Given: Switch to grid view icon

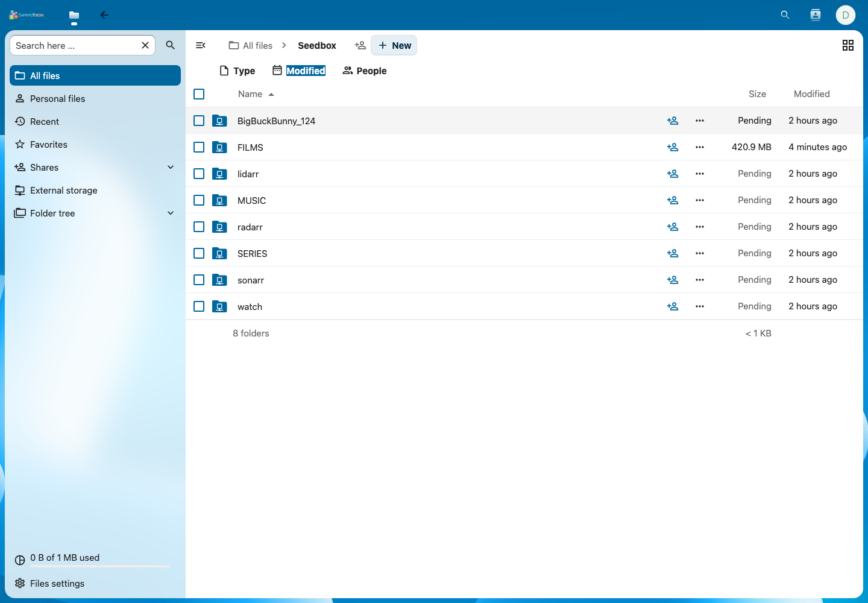Looking at the screenshot, I should pos(848,45).
